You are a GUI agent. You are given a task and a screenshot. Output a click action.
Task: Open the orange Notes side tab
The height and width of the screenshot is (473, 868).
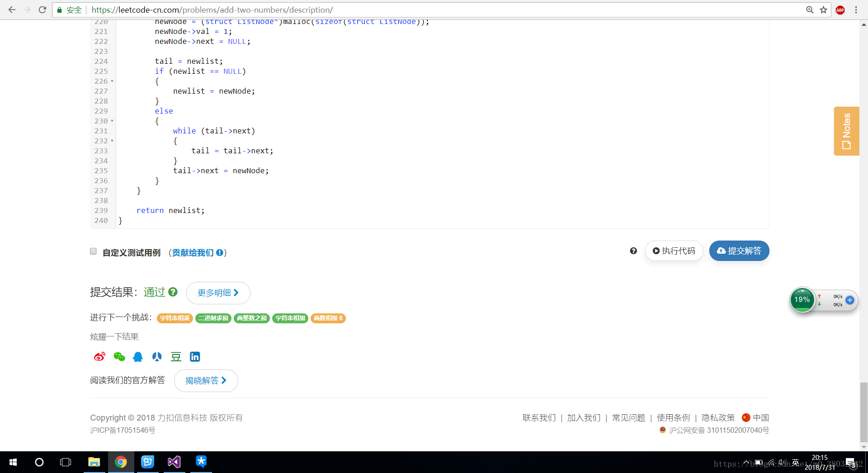pyautogui.click(x=846, y=131)
